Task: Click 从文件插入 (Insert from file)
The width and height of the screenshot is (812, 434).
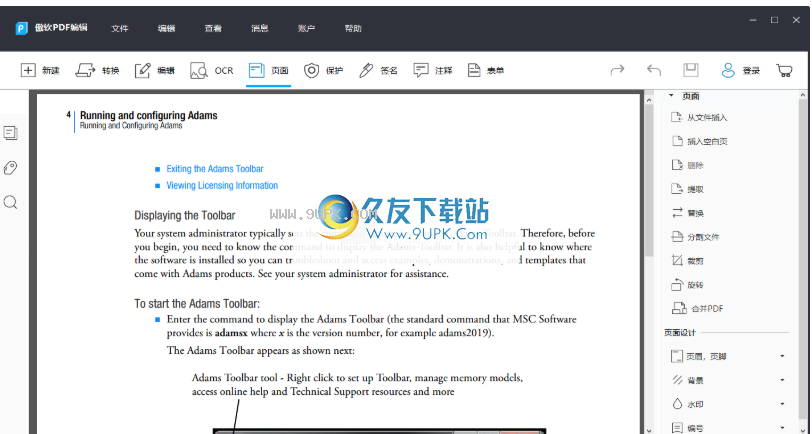Action: 699,118
